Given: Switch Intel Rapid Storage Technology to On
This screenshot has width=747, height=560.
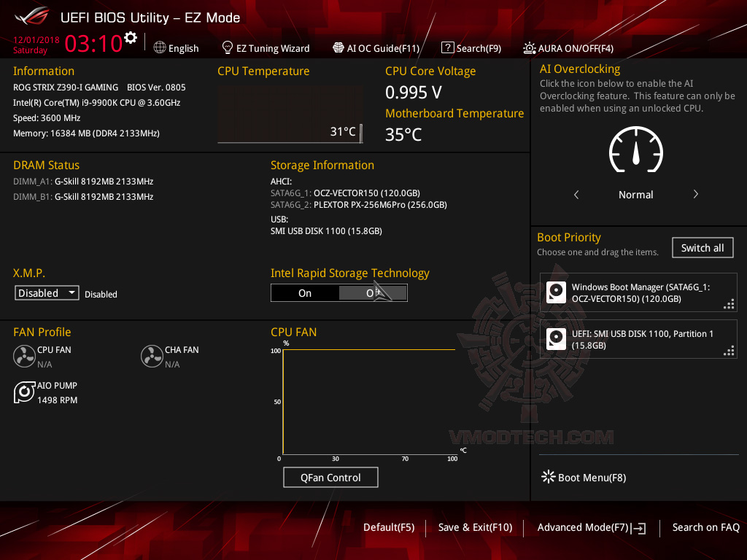Looking at the screenshot, I should coord(305,292).
